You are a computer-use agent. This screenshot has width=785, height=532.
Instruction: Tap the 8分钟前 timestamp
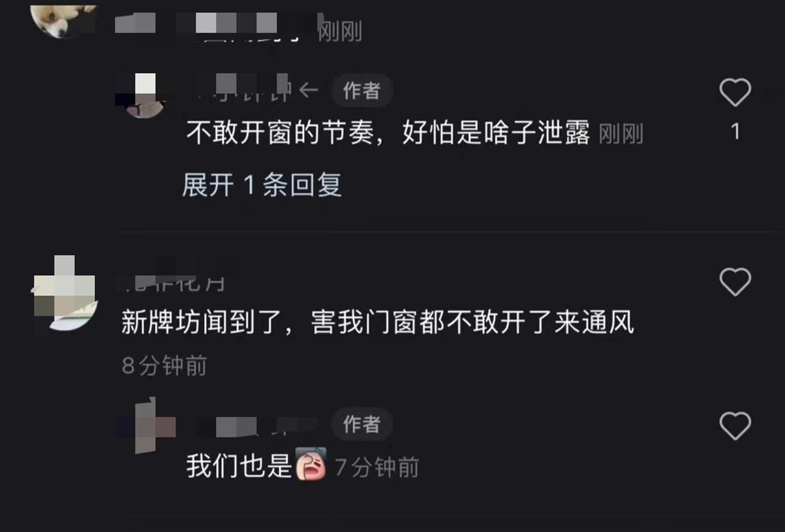[x=164, y=366]
